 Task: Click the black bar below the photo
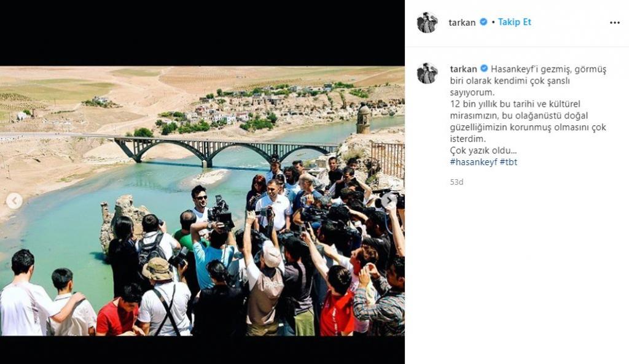[202, 350]
